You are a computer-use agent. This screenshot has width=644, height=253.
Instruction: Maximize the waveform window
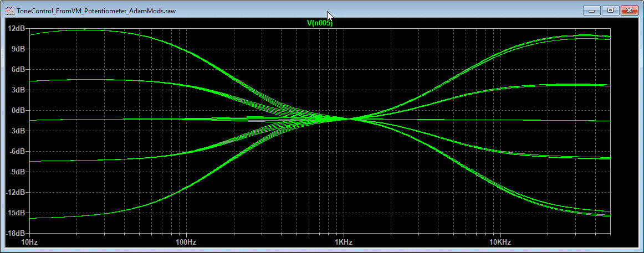(x=611, y=11)
